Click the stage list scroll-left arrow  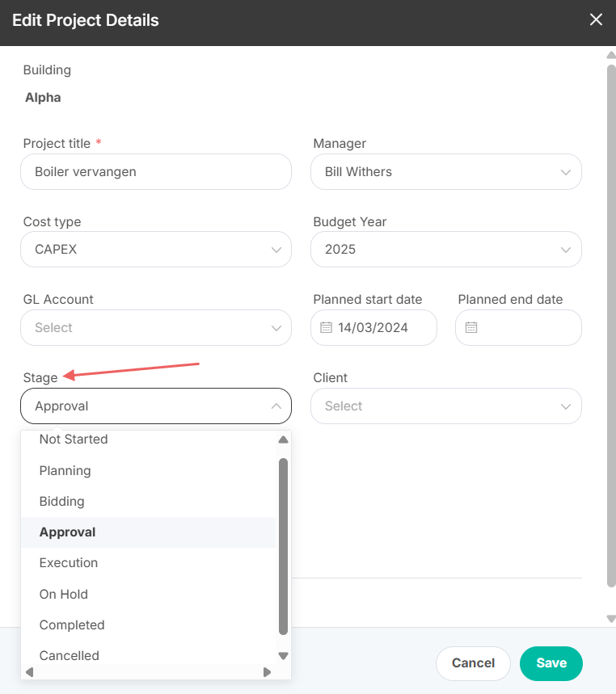tap(30, 672)
